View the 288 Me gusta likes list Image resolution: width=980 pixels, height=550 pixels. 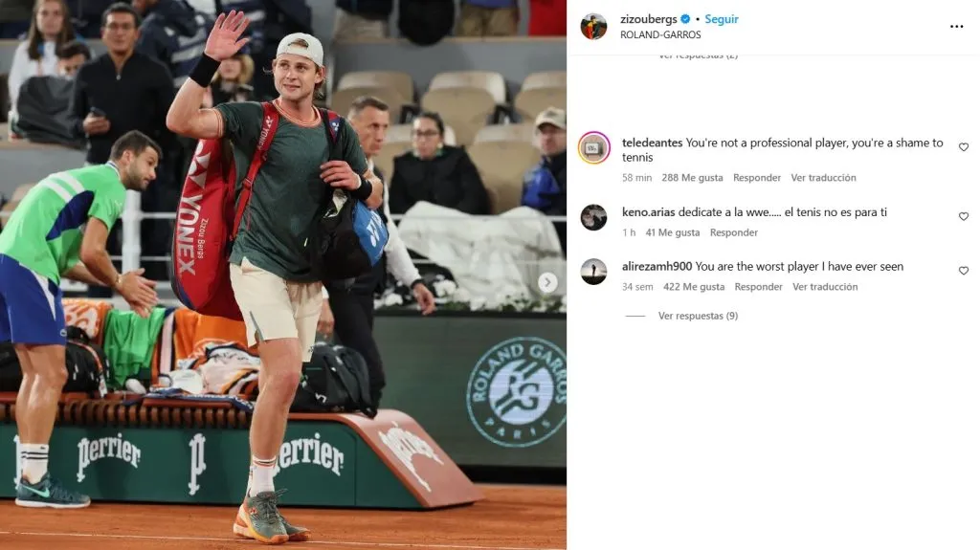[x=692, y=178]
